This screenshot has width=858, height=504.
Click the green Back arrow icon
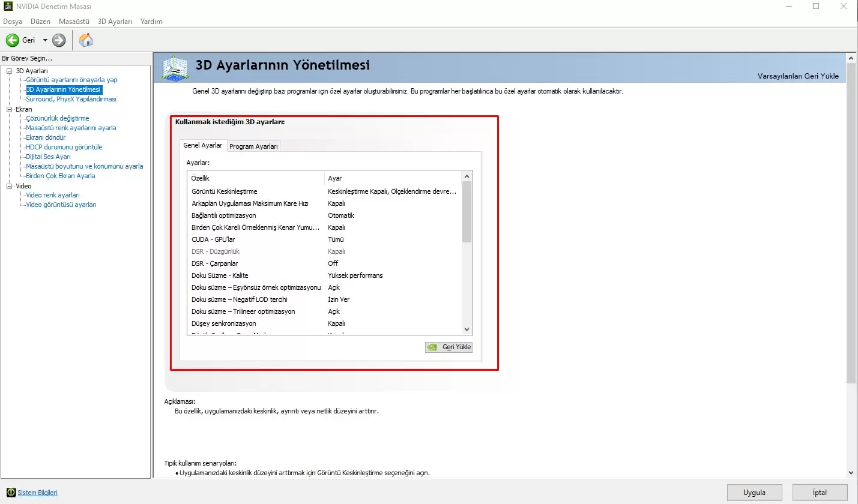tap(12, 40)
